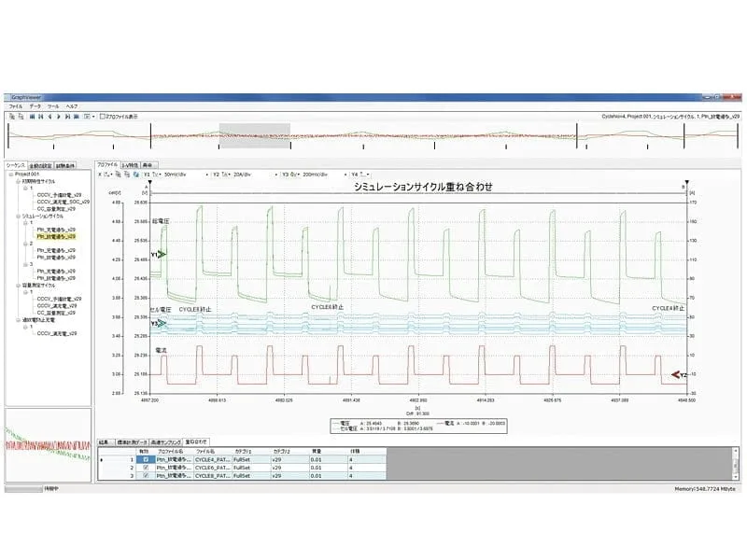The width and height of the screenshot is (747, 560).
Task: Click the jump-to-first-cycle playback icon
Action: [x=33, y=117]
